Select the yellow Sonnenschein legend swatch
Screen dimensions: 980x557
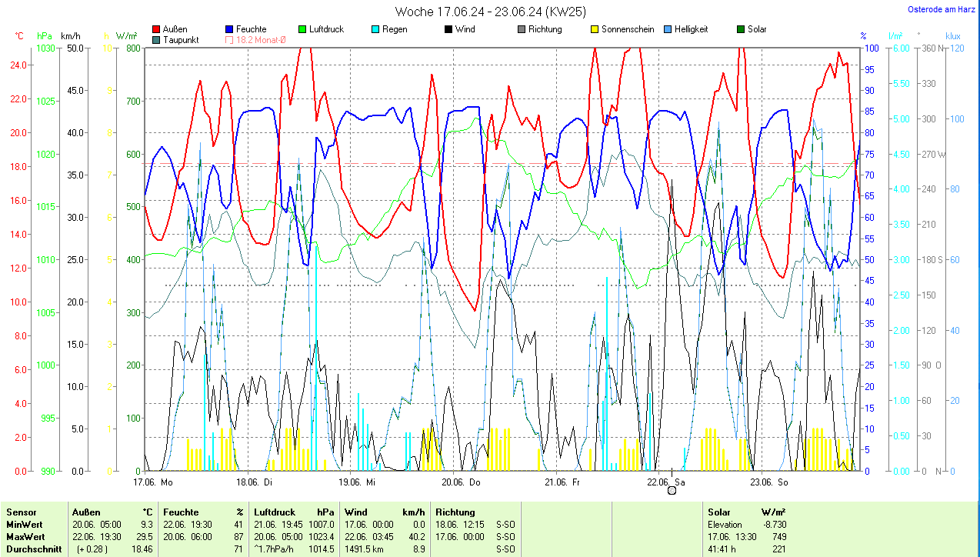click(x=595, y=30)
